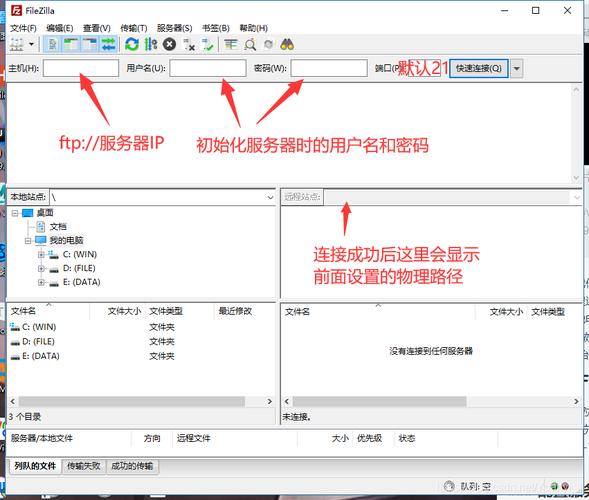Collapse 桌面 tree node
Image resolution: width=589 pixels, height=500 pixels.
[x=15, y=213]
